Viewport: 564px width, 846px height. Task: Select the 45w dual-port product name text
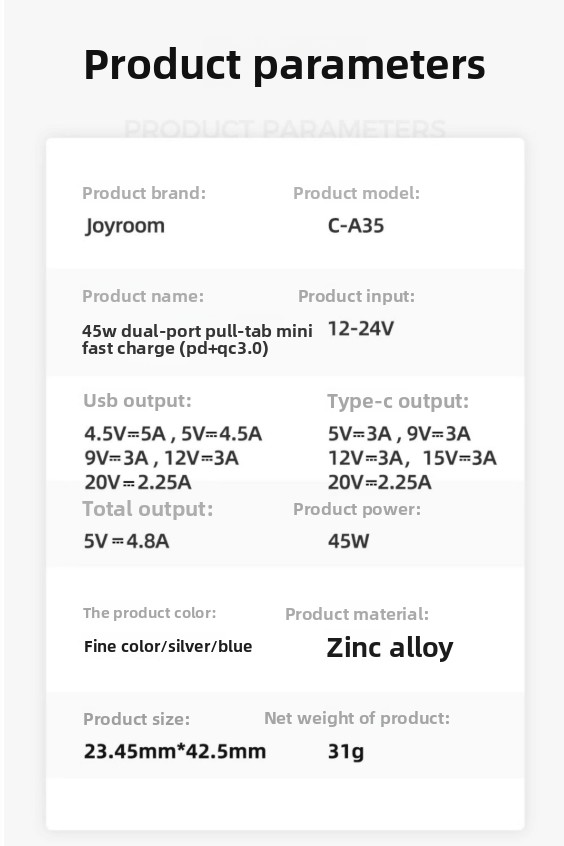(197, 339)
